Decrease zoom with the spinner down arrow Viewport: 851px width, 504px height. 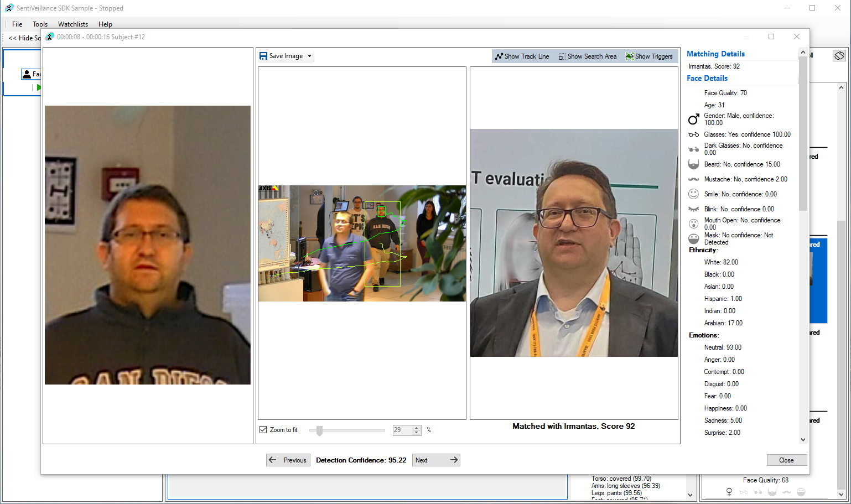click(x=417, y=433)
